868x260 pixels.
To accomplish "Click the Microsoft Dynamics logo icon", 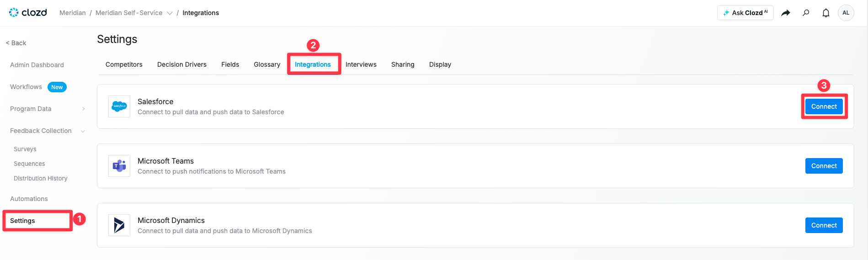I will click(x=119, y=225).
